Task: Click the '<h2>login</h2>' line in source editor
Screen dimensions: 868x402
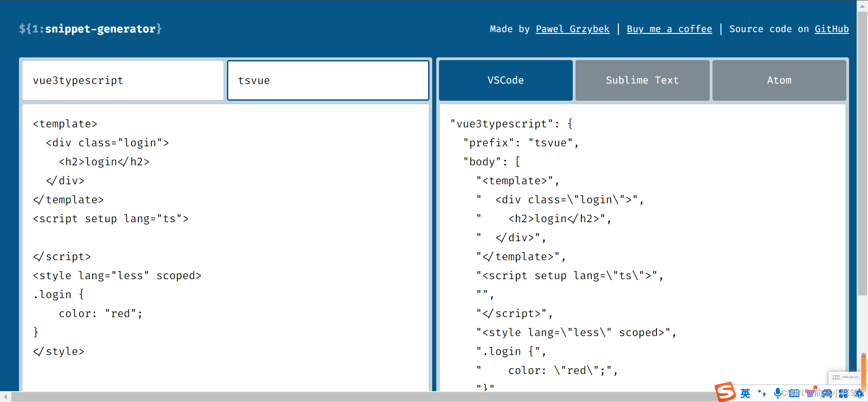Action: 104,162
